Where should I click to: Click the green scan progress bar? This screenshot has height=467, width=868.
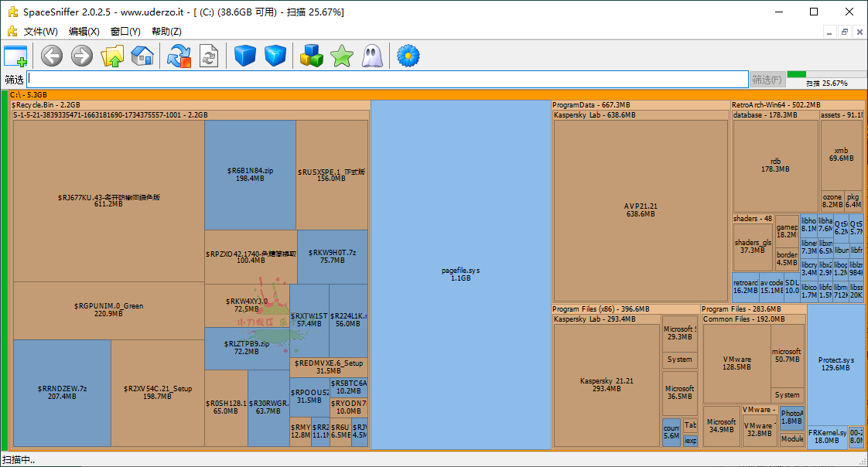coord(825,74)
